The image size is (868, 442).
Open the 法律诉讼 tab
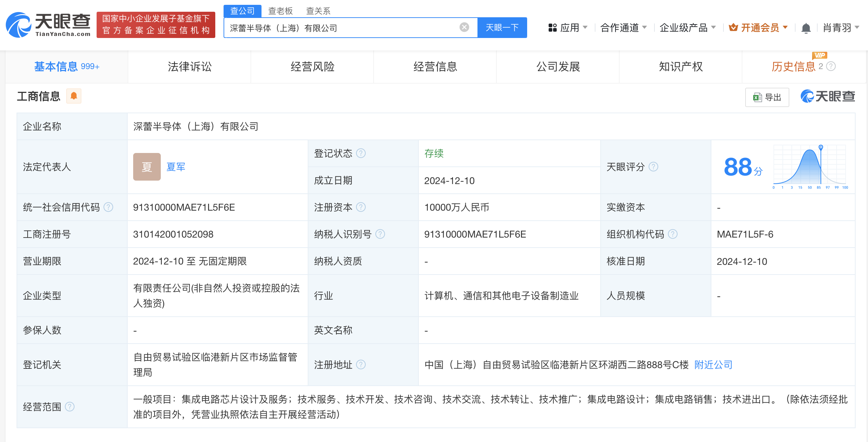189,67
